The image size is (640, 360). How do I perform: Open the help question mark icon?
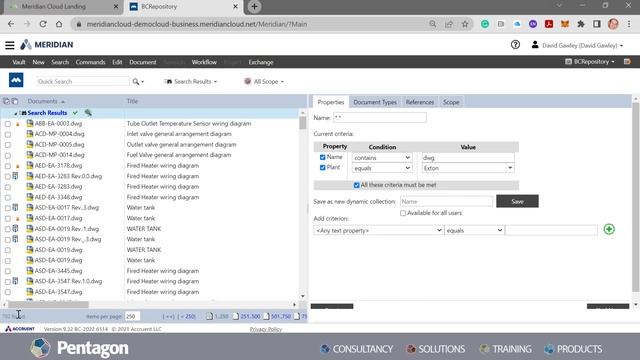click(x=515, y=44)
